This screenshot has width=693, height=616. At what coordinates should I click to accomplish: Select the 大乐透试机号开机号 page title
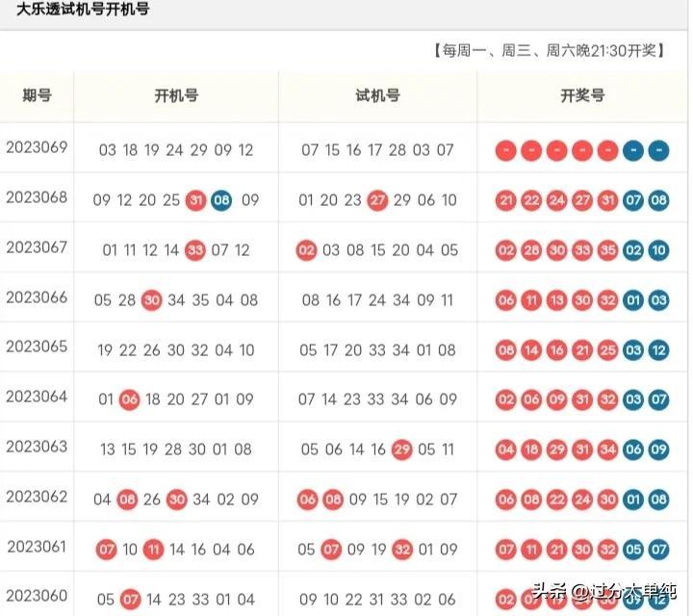[x=83, y=9]
